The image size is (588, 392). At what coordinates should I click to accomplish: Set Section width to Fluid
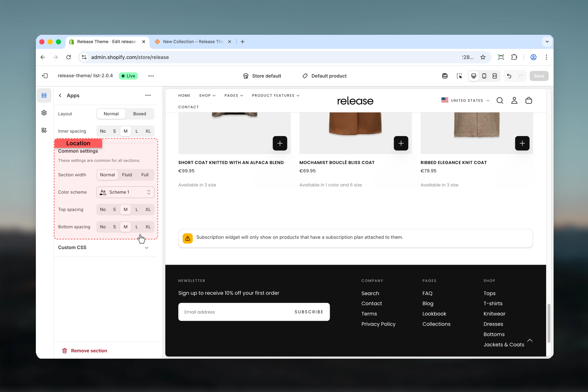(x=127, y=175)
